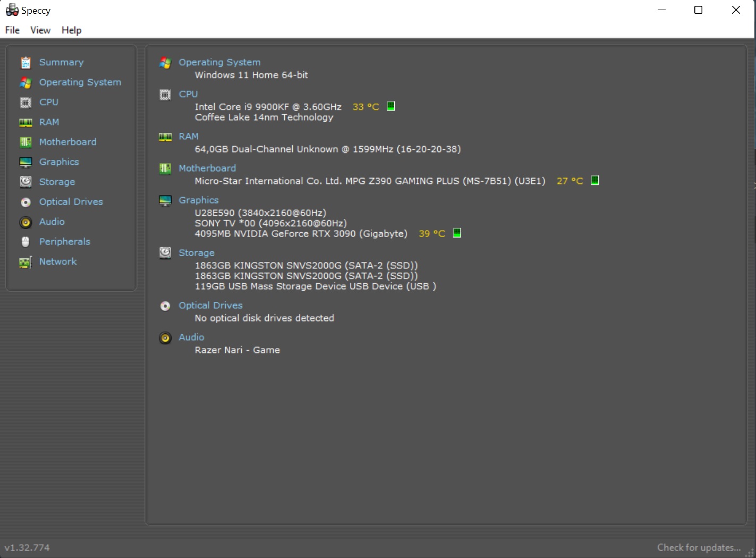Click the RAM heading link in main panel
Screen dimensions: 756x558
[x=189, y=137]
